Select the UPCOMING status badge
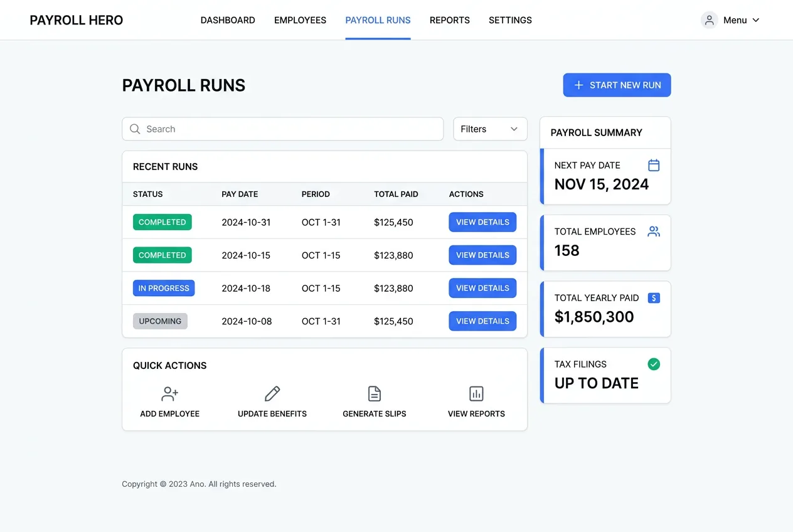 [160, 321]
